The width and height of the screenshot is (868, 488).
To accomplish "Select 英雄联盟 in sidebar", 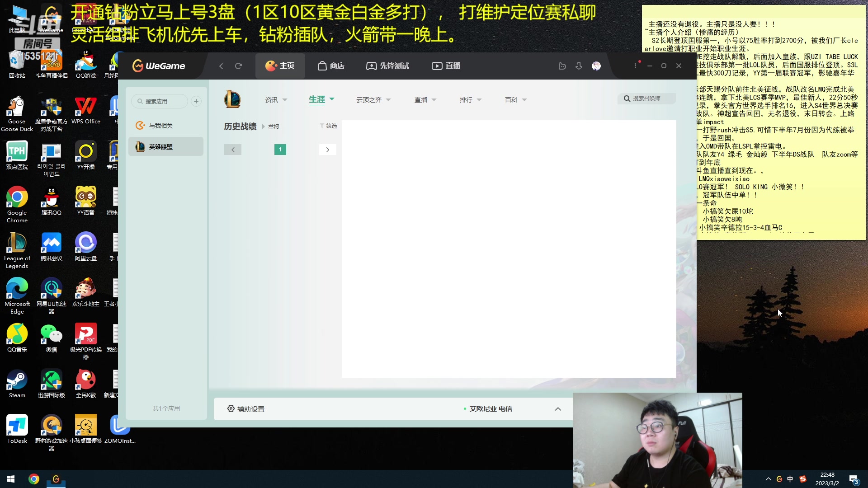I will [166, 147].
